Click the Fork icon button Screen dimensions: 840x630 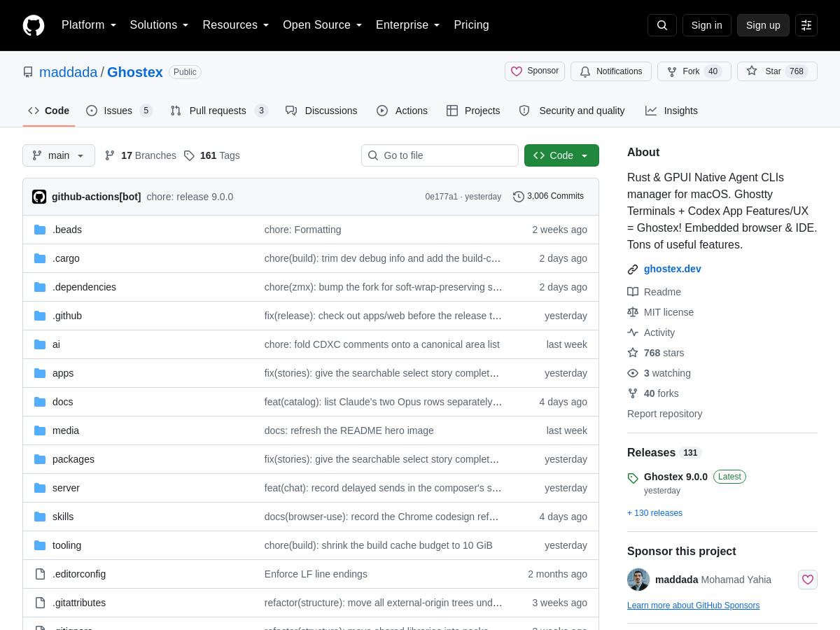click(672, 71)
